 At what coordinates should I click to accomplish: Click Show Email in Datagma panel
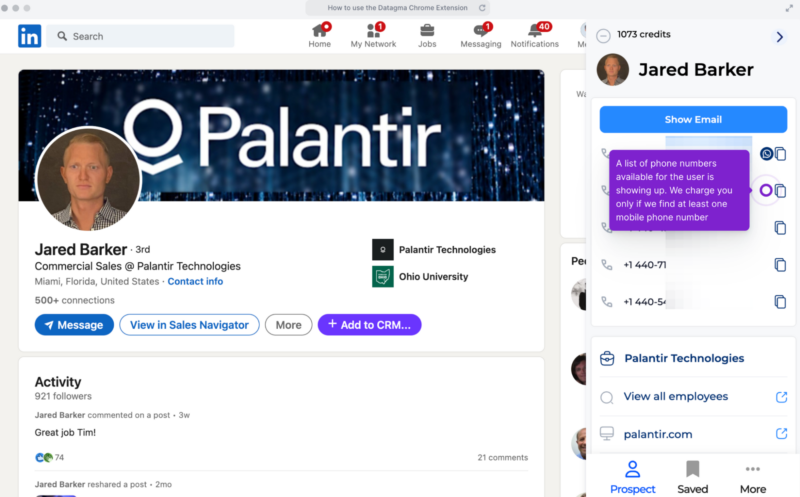pos(693,119)
